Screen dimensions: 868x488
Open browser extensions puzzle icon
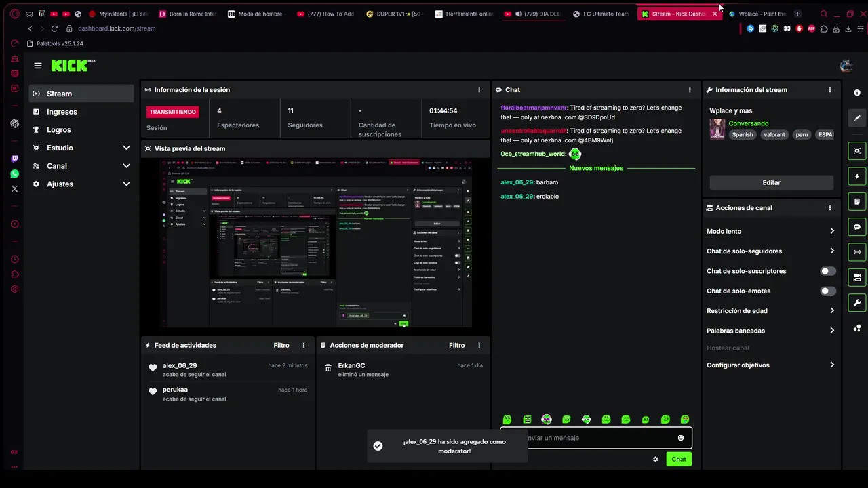click(824, 28)
